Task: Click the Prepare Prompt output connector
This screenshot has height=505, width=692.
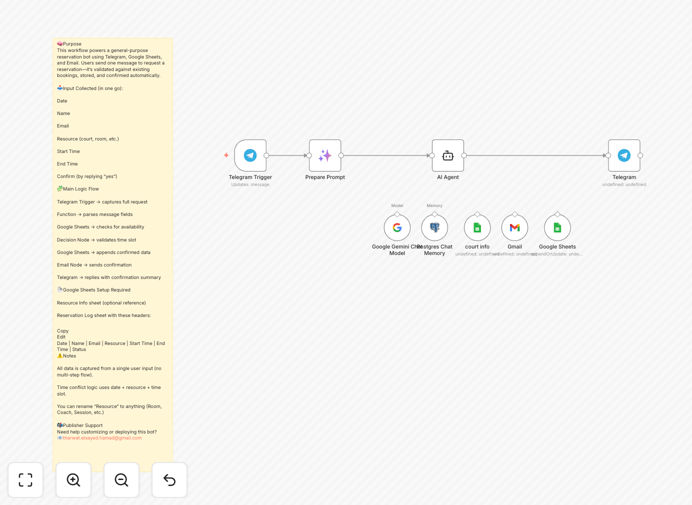Action: 341,155
